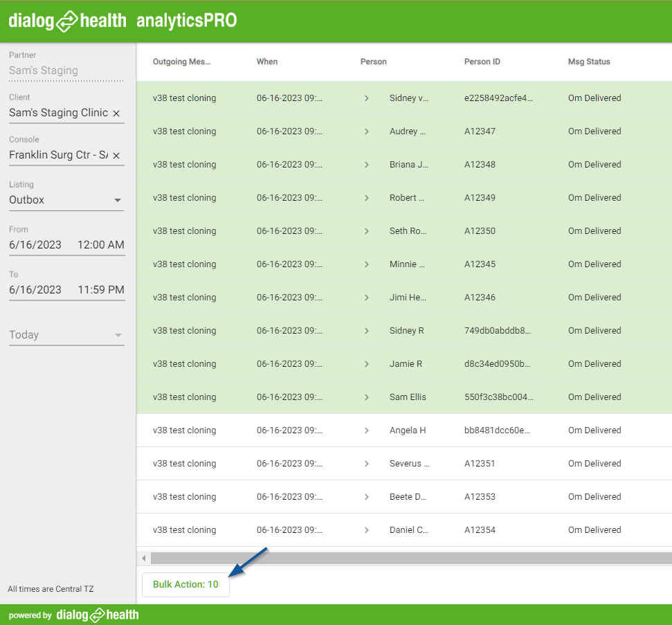Expand the Jamie R person row chevron
The height and width of the screenshot is (625, 672).
point(366,364)
